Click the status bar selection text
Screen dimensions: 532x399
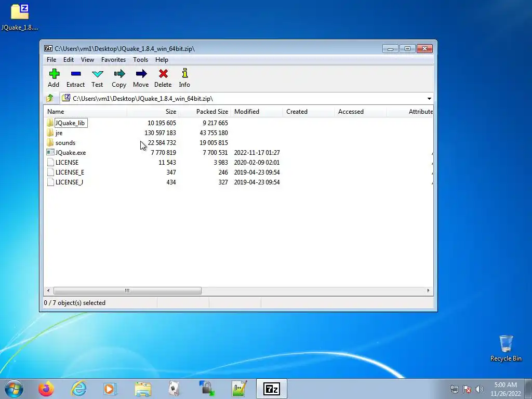coord(75,303)
